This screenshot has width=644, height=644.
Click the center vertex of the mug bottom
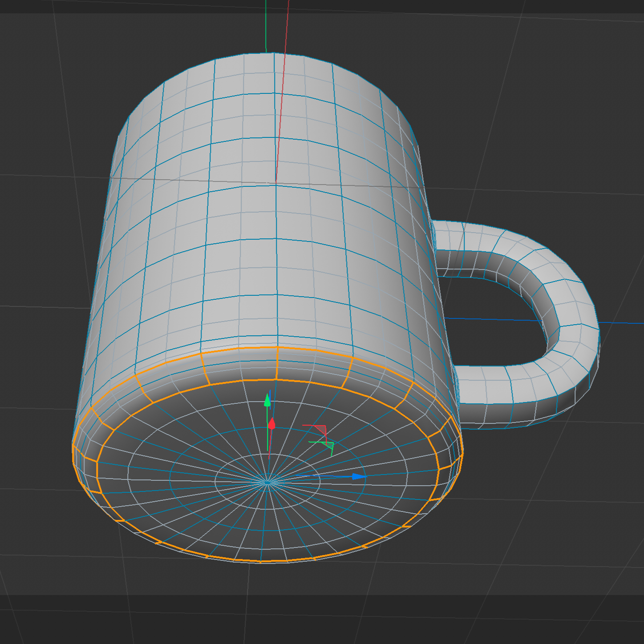tap(267, 482)
